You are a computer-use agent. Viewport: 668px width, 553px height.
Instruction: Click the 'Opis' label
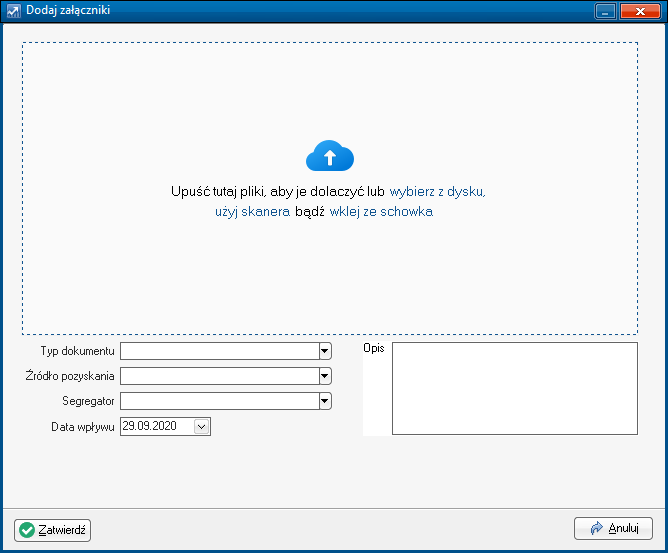[x=374, y=349]
